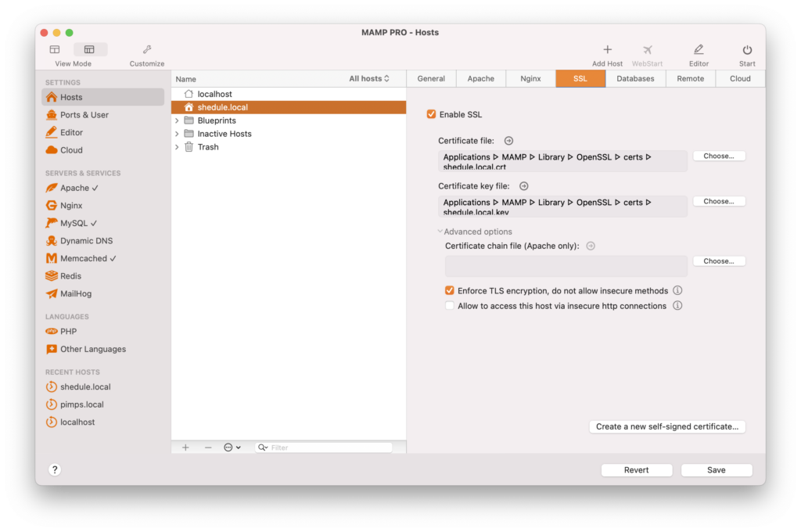801x532 pixels.
Task: Choose a certificate chain file
Action: [x=719, y=261]
